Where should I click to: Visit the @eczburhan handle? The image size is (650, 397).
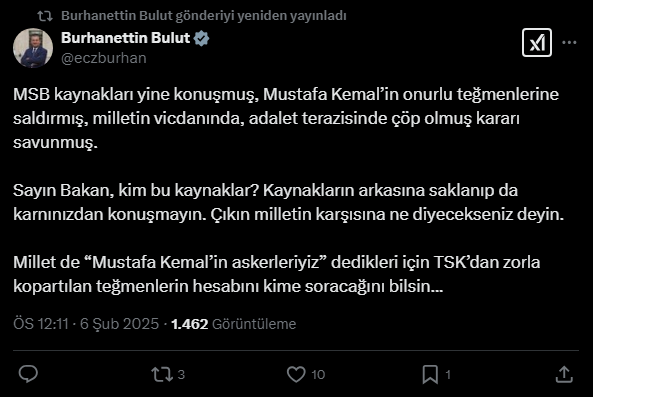[x=104, y=58]
